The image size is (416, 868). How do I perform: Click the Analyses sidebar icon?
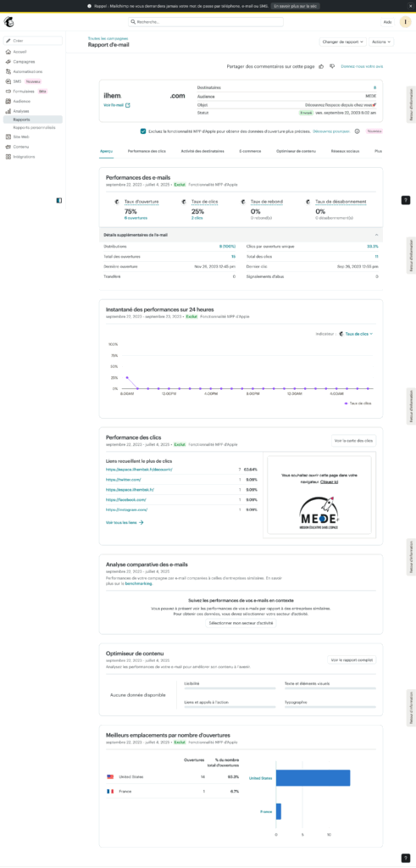pyautogui.click(x=8, y=111)
